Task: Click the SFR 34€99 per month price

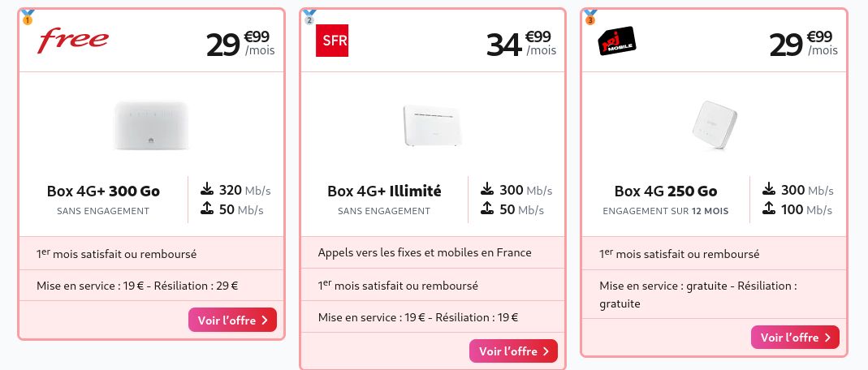Action: [520, 44]
